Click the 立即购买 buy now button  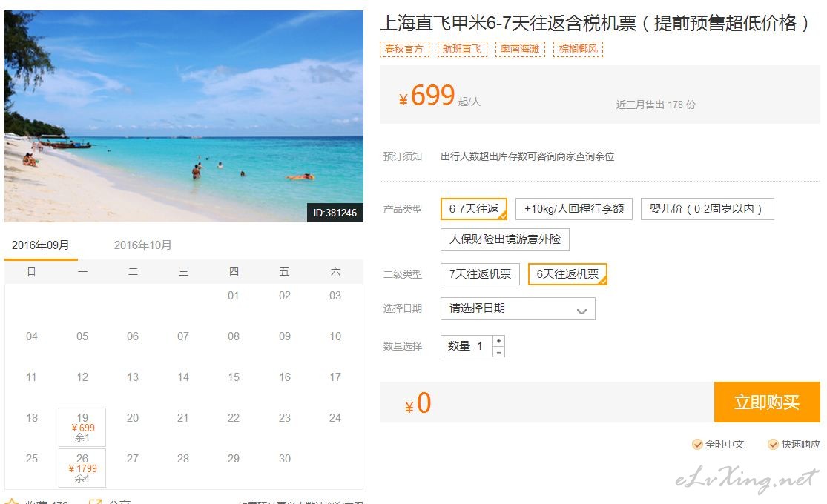pyautogui.click(x=767, y=402)
